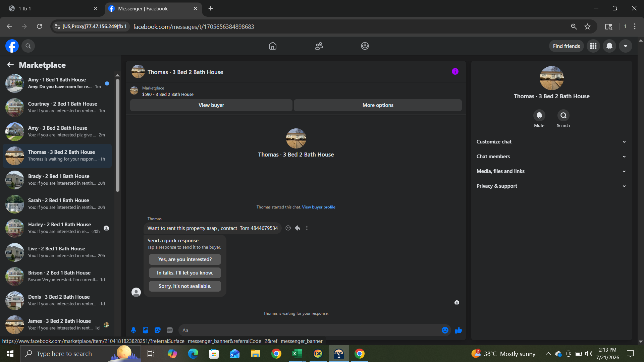Open the account dropdown arrow in header
Image resolution: width=644 pixels, height=362 pixels.
[x=626, y=46]
